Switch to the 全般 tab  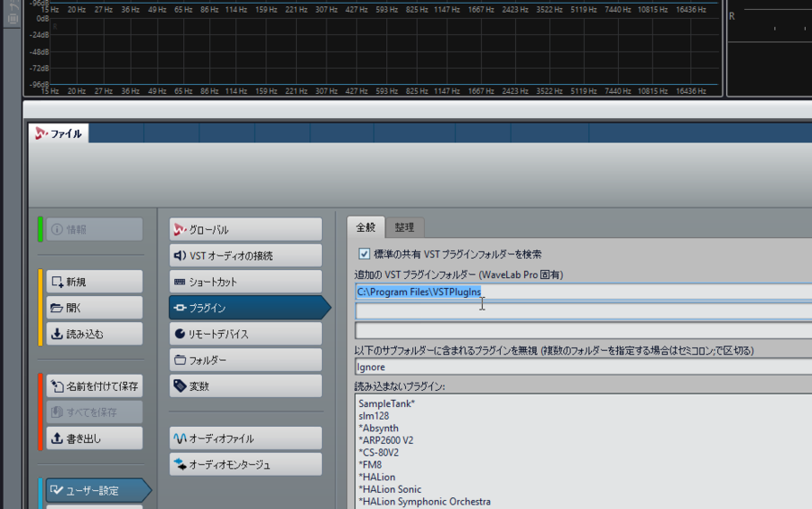coord(365,227)
